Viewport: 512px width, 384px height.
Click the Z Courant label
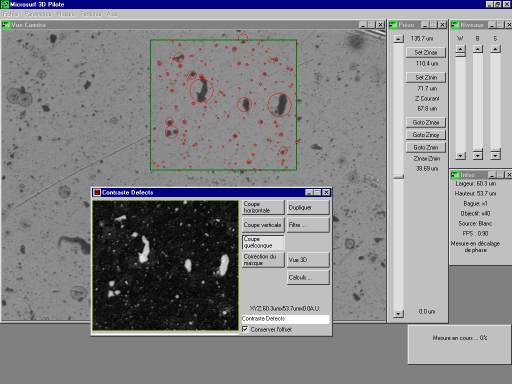tap(427, 99)
